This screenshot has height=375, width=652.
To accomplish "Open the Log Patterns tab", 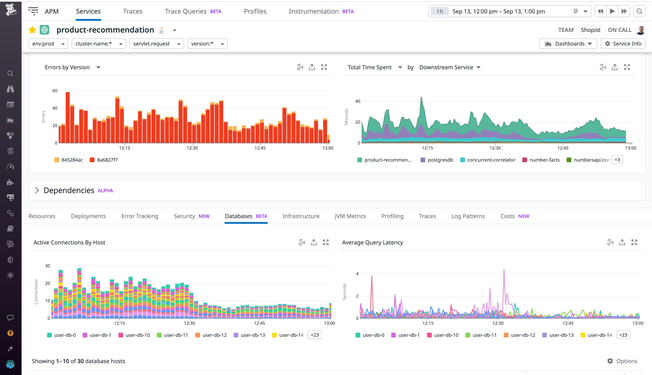I will [x=468, y=216].
